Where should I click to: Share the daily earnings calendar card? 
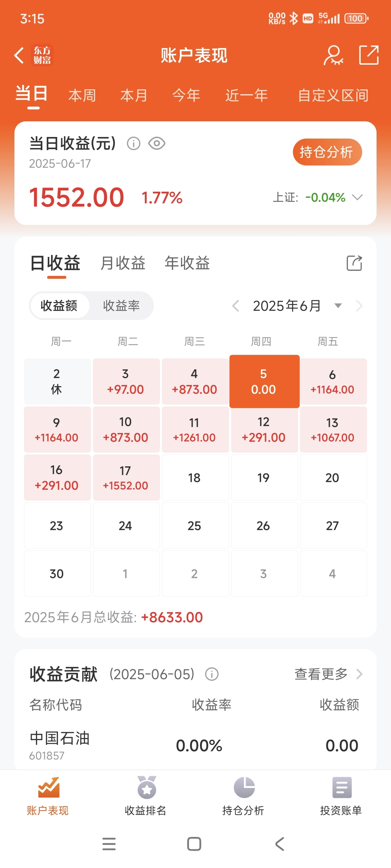354,263
